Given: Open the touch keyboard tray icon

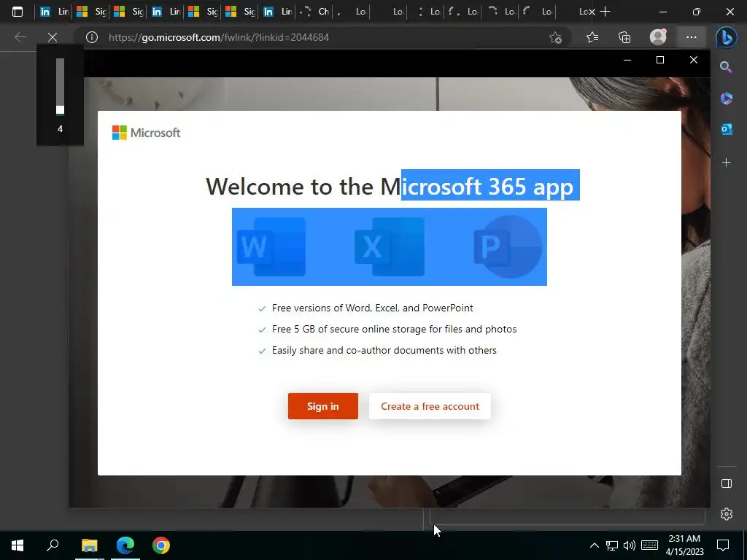Looking at the screenshot, I should pyautogui.click(x=649, y=545).
